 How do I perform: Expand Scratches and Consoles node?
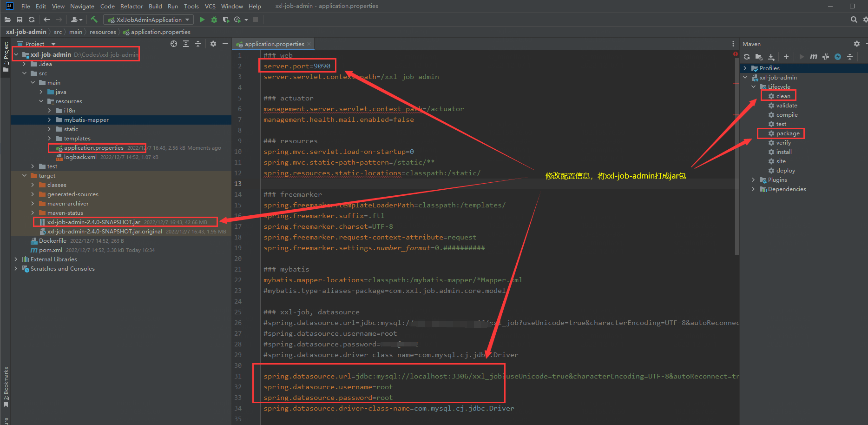(x=16, y=269)
